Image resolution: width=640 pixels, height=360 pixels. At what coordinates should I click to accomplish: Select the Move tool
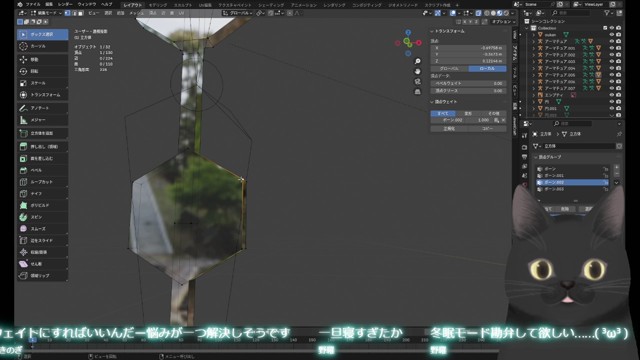[42, 60]
